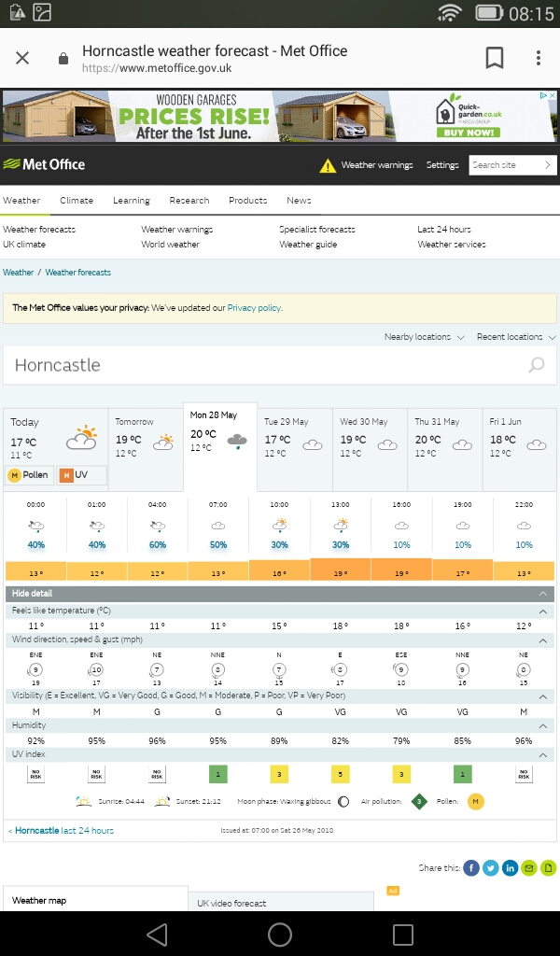Screen dimensions: 560x956
Task: Tap the green UV index 1 swatch at 07:00
Action: (x=218, y=774)
